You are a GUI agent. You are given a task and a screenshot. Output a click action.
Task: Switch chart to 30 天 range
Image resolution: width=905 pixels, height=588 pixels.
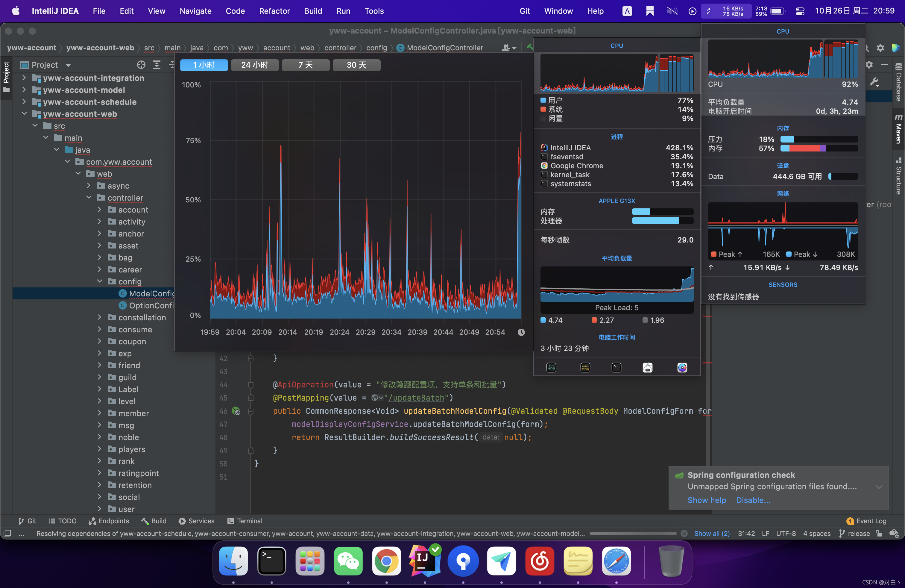pos(356,65)
